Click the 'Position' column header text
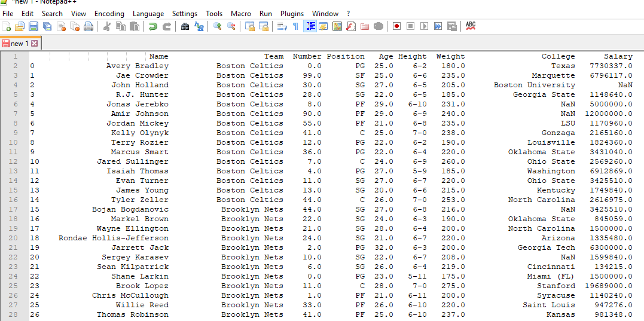The height and width of the screenshot is (321, 644). coord(346,56)
